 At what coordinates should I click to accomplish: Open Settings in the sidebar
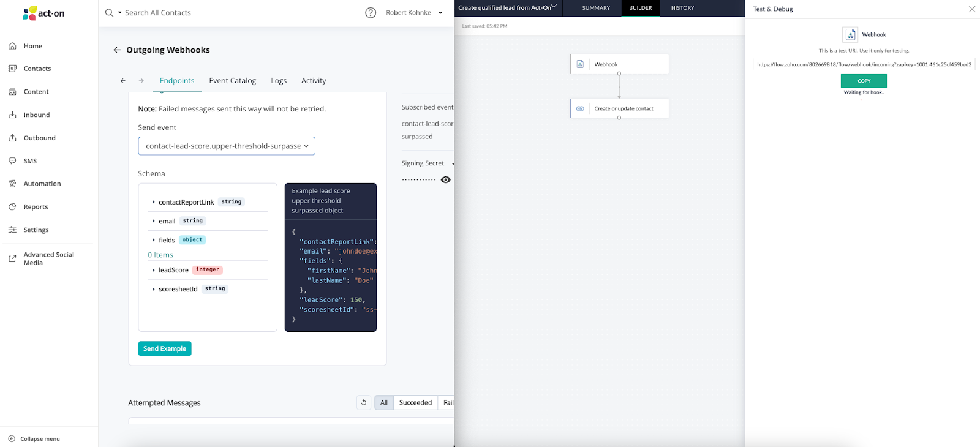(36, 230)
